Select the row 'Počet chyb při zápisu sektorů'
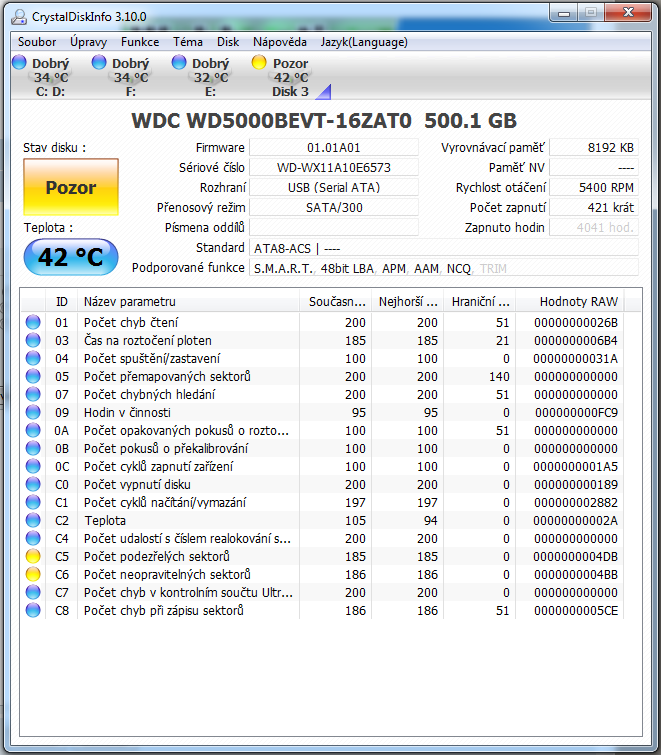This screenshot has width=661, height=755. [322, 610]
